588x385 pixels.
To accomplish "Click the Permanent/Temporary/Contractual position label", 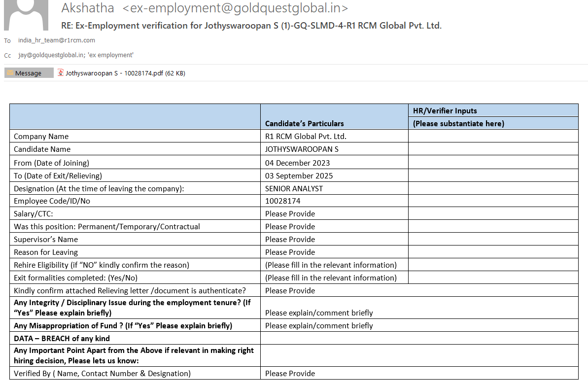I will (x=107, y=226).
